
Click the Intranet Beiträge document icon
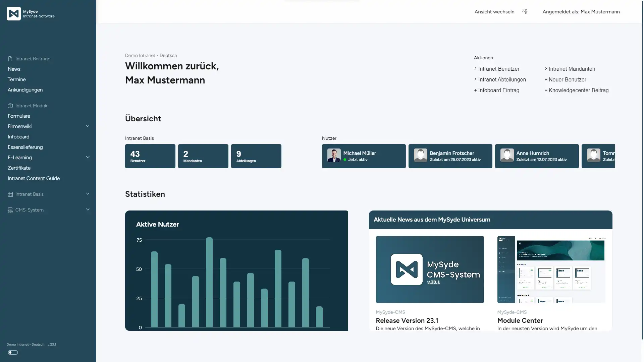coord(10,59)
